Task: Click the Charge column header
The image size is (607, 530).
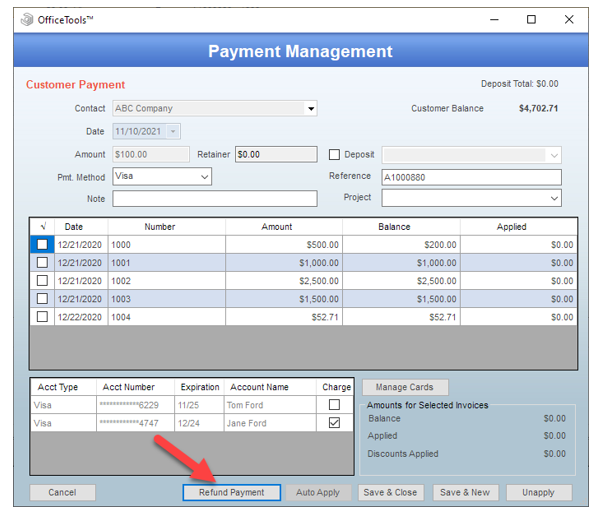Action: pos(335,387)
